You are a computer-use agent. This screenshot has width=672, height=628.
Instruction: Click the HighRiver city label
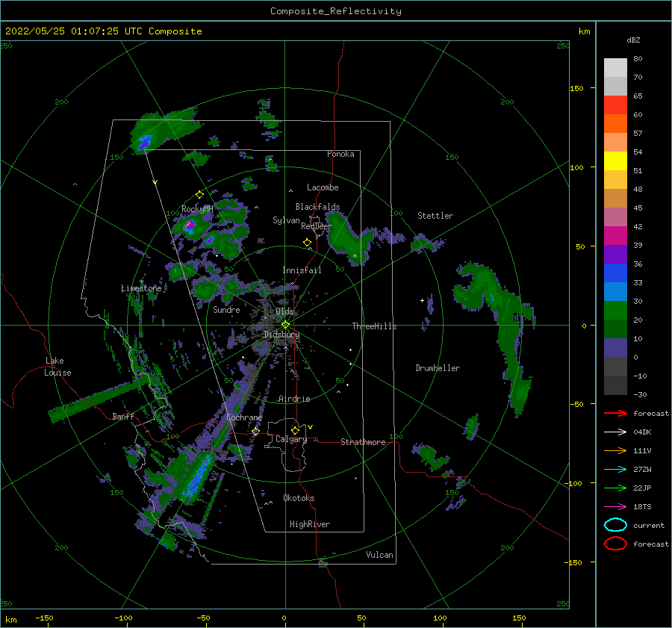tap(310, 524)
